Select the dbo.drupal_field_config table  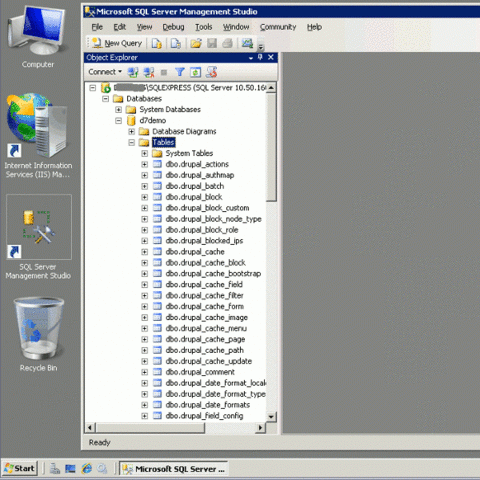click(204, 416)
